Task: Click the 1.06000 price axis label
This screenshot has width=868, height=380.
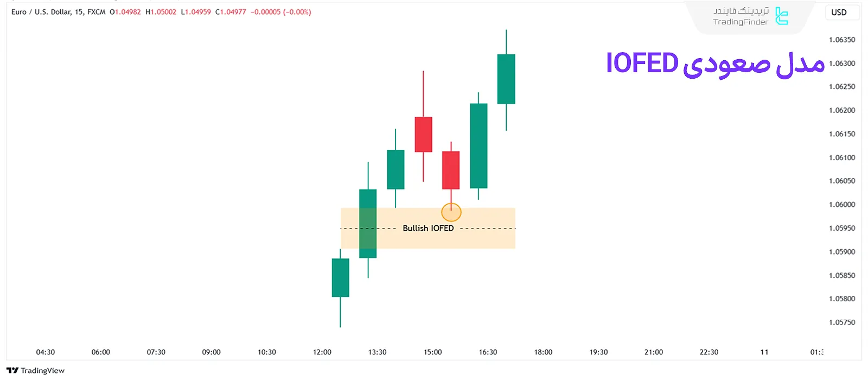Action: point(842,205)
